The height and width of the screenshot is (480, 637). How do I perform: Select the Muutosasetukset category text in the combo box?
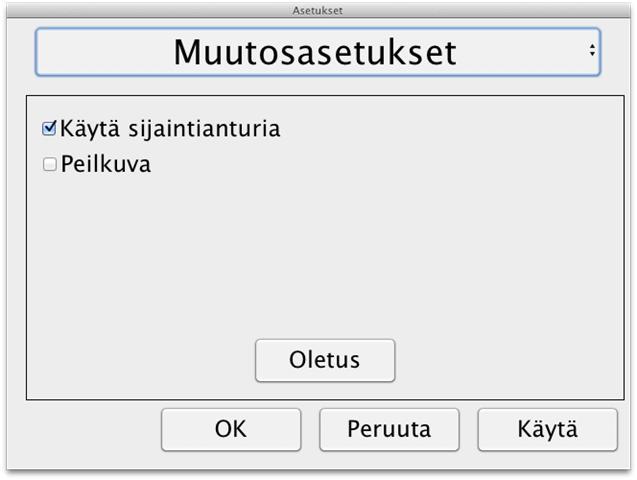(315, 52)
